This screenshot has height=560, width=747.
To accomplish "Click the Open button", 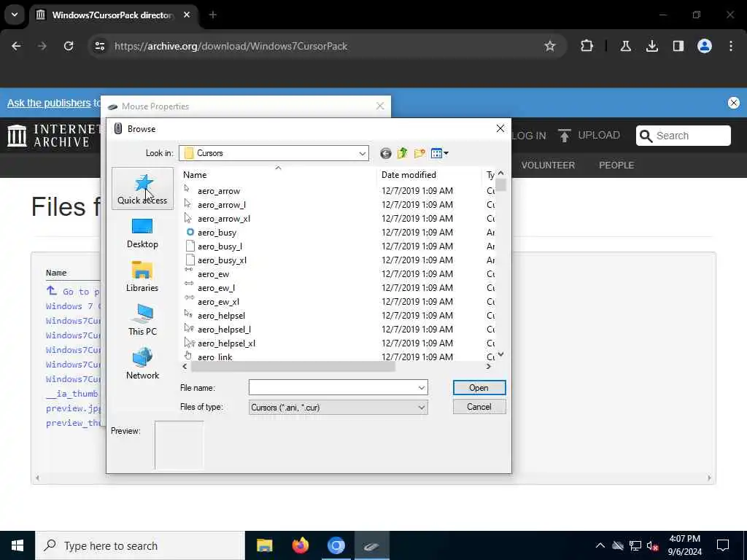I will pyautogui.click(x=479, y=388).
